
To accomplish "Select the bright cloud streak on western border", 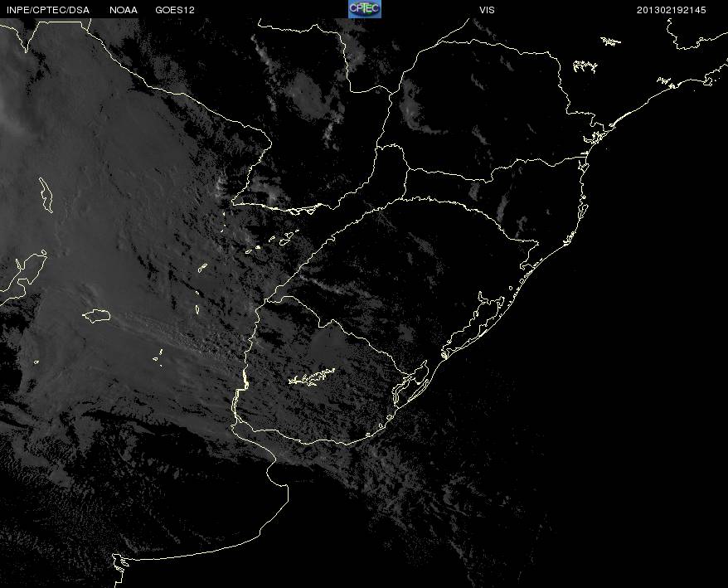I will [x=222, y=187].
